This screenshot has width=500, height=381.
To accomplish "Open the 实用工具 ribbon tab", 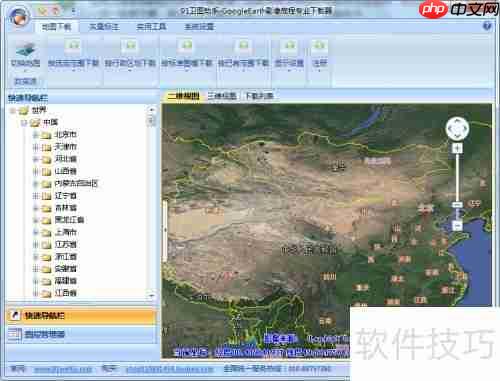I will (x=151, y=27).
